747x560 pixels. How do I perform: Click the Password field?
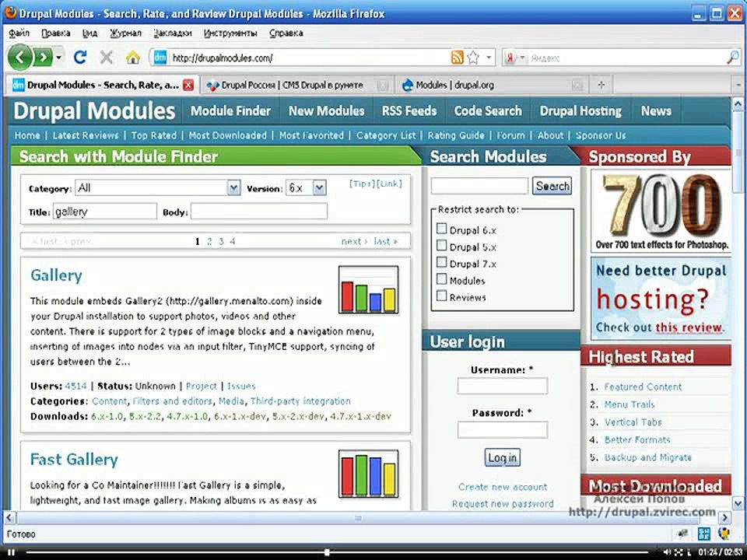point(502,429)
